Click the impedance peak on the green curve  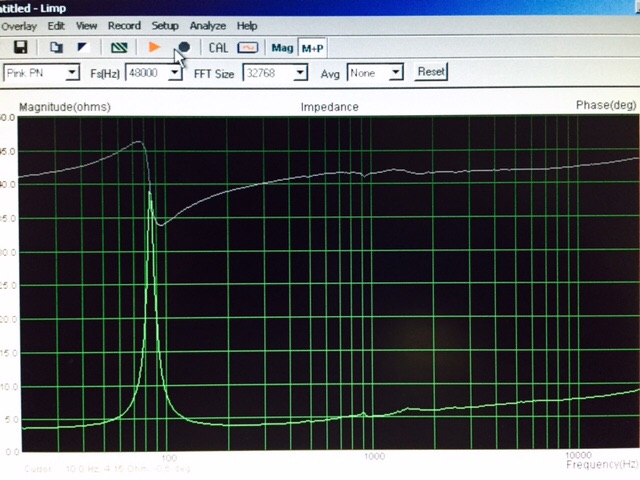coord(150,193)
